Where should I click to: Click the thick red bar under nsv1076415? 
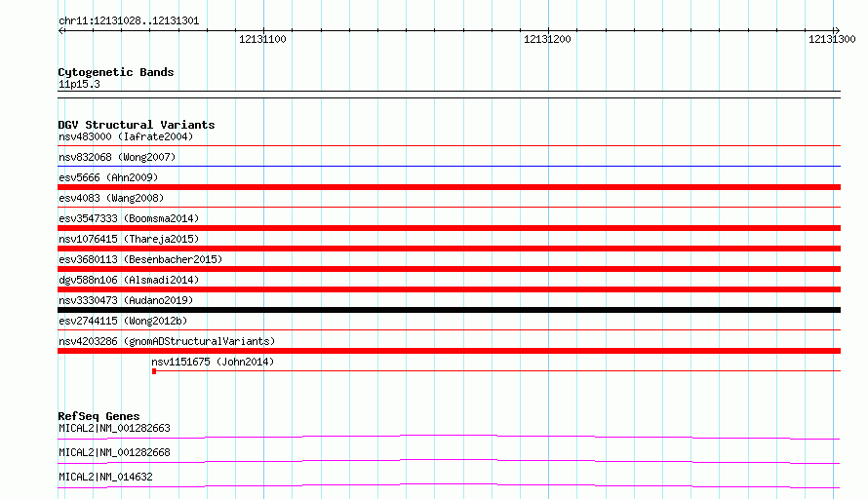[x=449, y=249]
